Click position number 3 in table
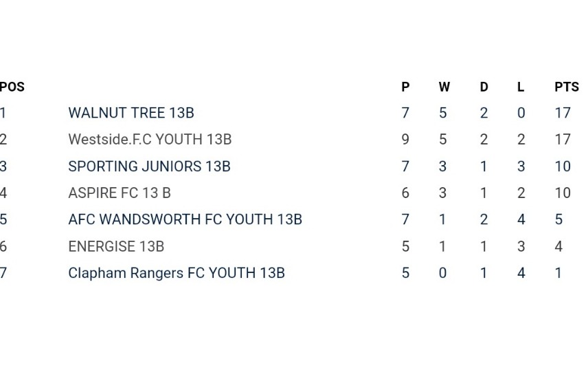The height and width of the screenshot is (392, 588). pos(3,166)
